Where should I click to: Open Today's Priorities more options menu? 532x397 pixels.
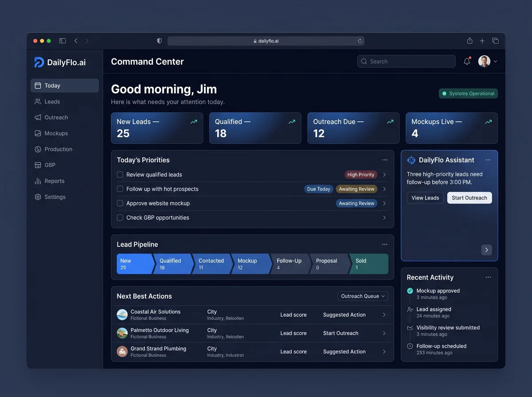385,160
